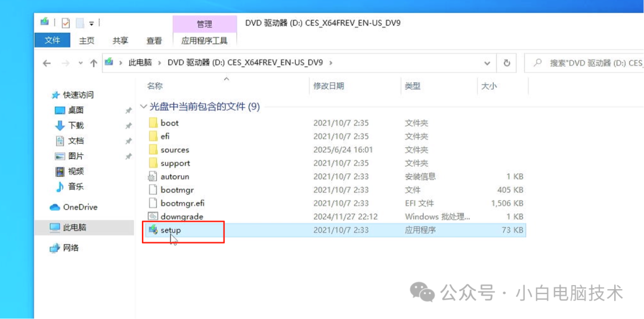Viewport: 644px width, 319px height.
Task: Select the boot folder icon
Action: click(153, 123)
